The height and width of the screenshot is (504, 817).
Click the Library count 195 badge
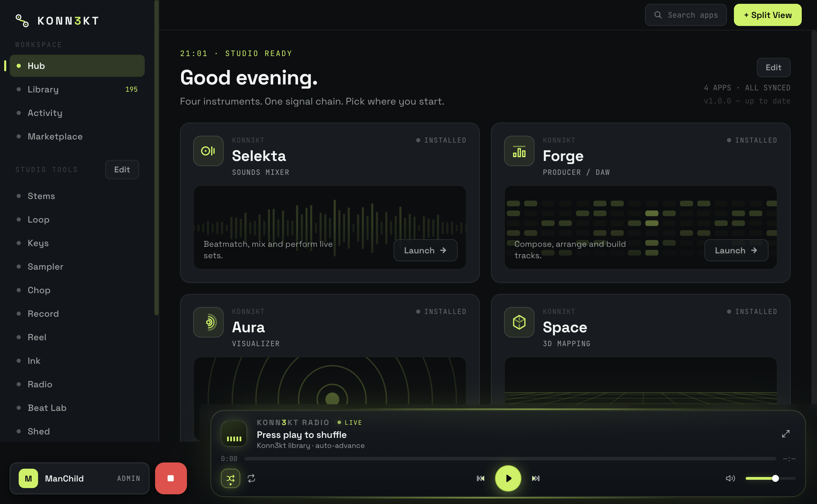click(x=132, y=89)
